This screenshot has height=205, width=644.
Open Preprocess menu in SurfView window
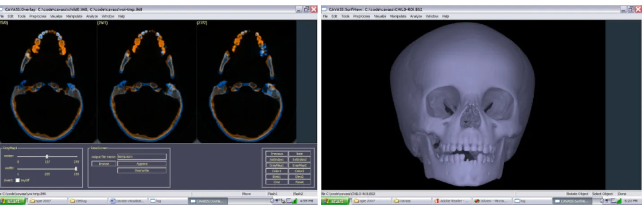tap(362, 16)
